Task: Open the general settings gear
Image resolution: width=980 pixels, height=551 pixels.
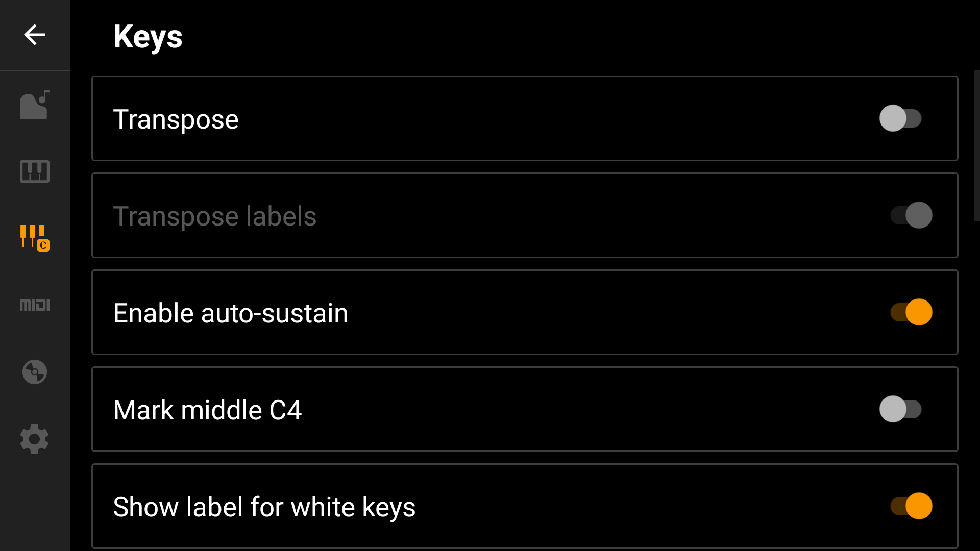Action: click(x=34, y=439)
